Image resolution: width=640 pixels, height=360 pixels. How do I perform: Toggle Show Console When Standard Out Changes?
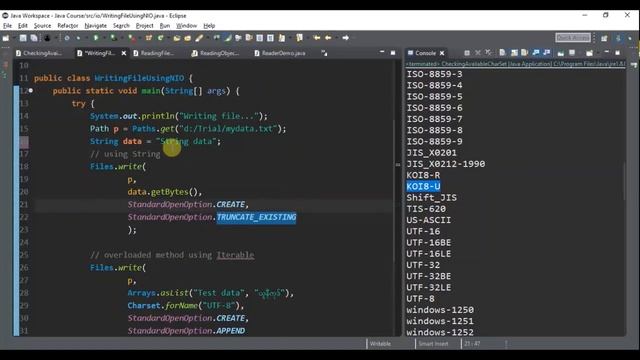[x=536, y=53]
